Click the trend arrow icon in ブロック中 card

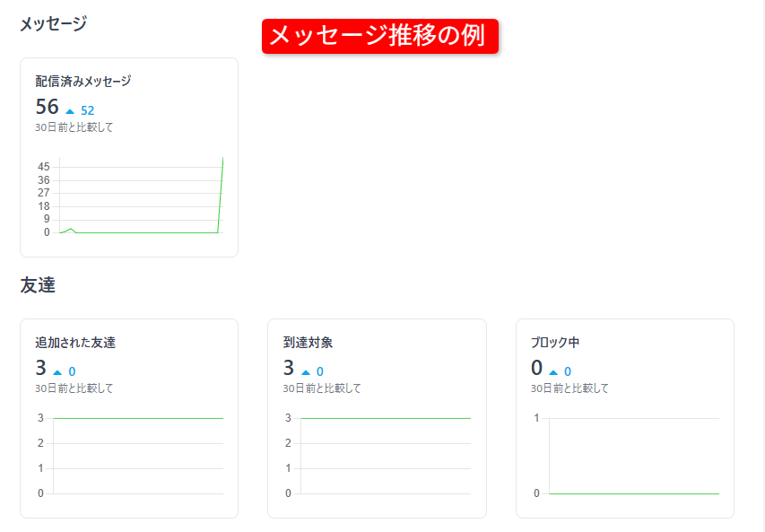(x=553, y=371)
